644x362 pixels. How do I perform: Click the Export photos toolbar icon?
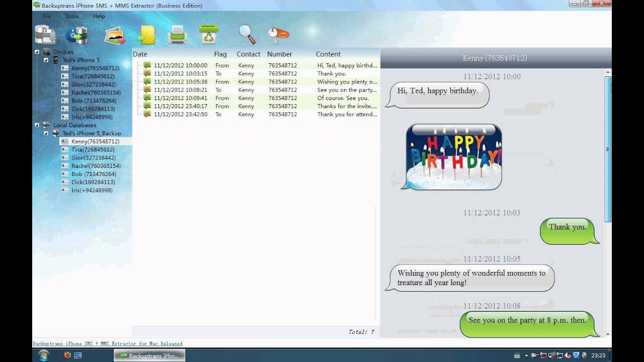coord(115,36)
